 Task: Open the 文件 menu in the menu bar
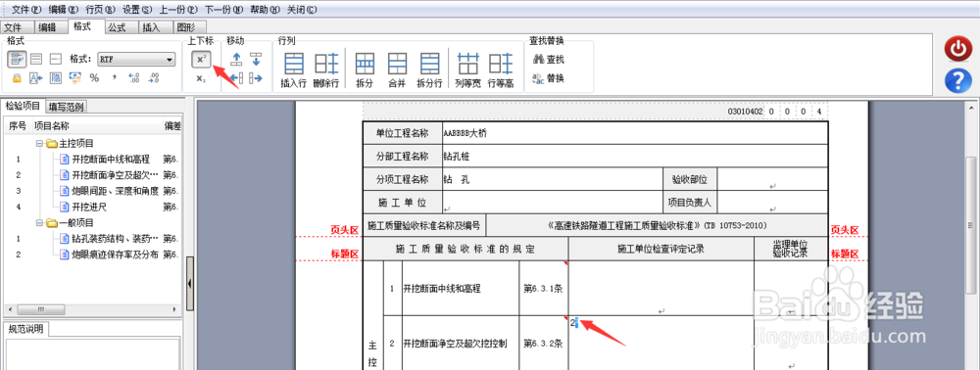26,10
